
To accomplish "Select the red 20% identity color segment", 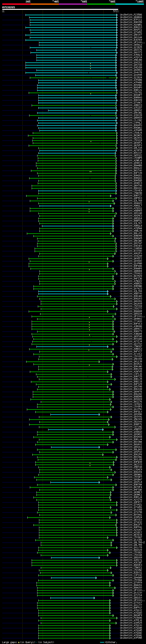I will (x=16, y=4).
